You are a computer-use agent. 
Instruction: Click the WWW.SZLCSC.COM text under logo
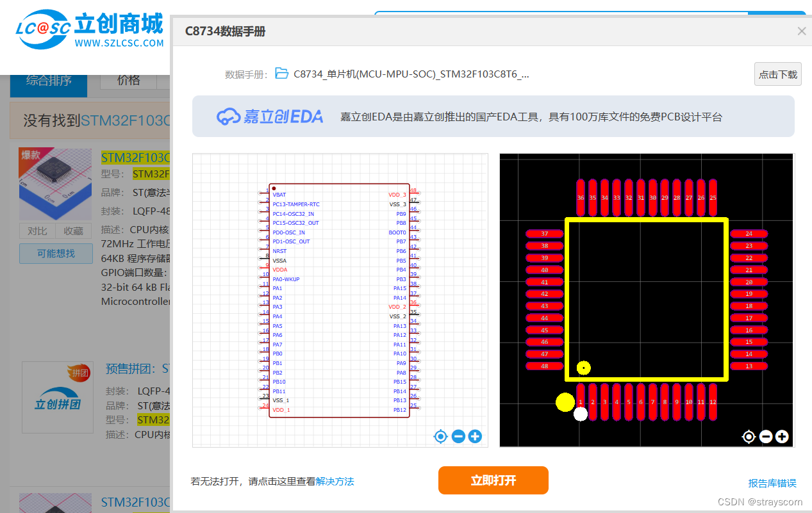[119, 44]
